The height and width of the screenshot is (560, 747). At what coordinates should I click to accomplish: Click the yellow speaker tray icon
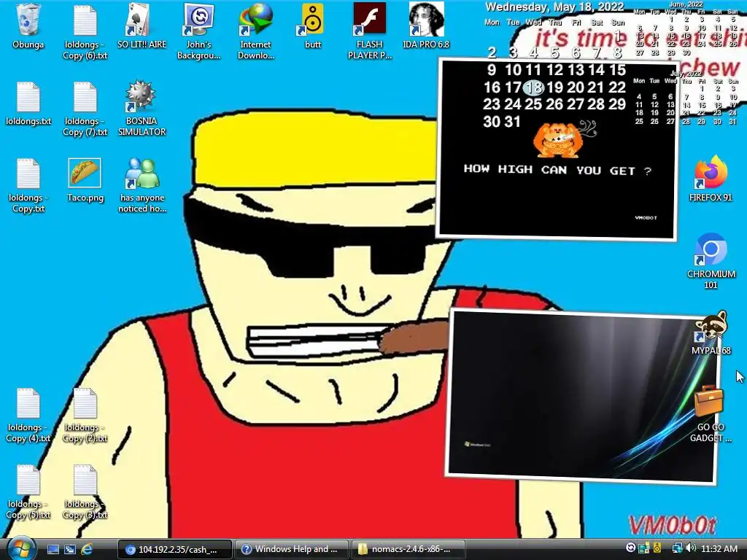(x=657, y=548)
